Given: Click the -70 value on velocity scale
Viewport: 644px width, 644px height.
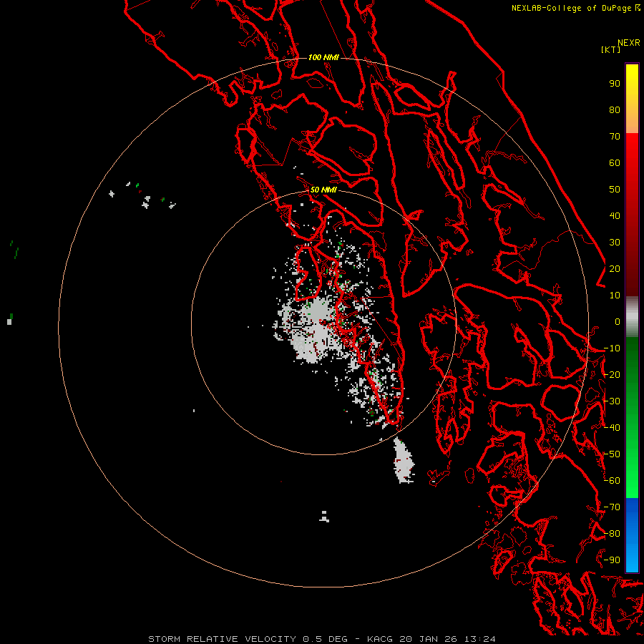Looking at the screenshot, I should pyautogui.click(x=612, y=507).
